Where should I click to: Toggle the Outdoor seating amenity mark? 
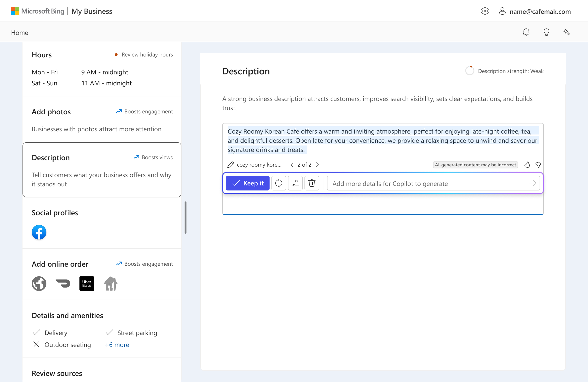[x=36, y=344]
